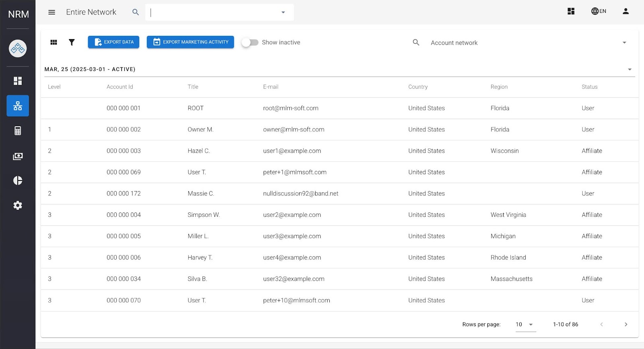Open the user profile icon
Image resolution: width=644 pixels, height=349 pixels.
pyautogui.click(x=625, y=11)
